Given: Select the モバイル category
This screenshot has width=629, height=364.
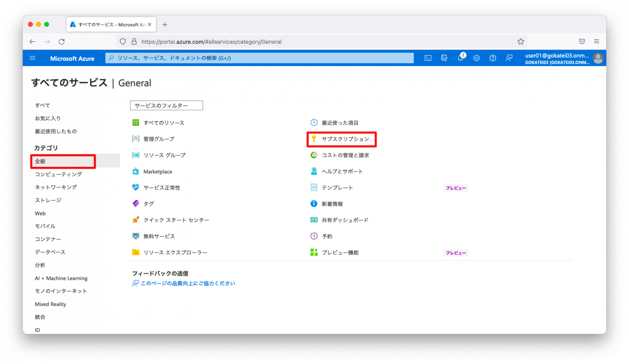Looking at the screenshot, I should (45, 226).
